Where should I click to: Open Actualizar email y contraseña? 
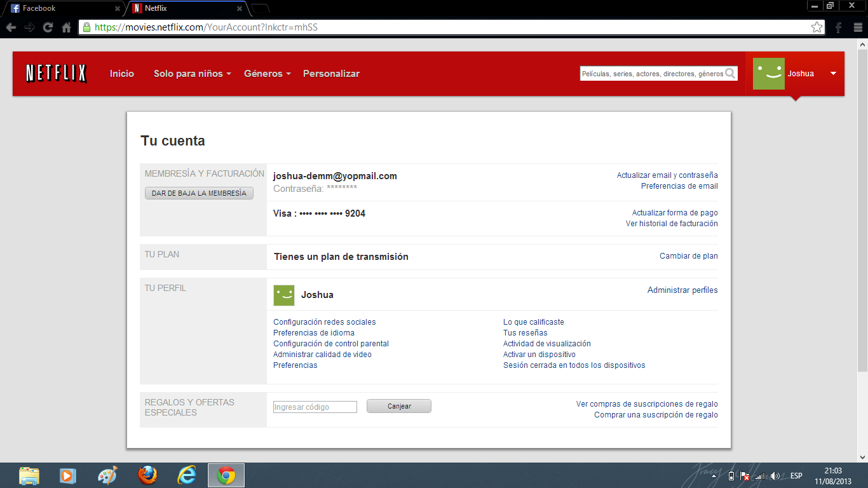(667, 175)
